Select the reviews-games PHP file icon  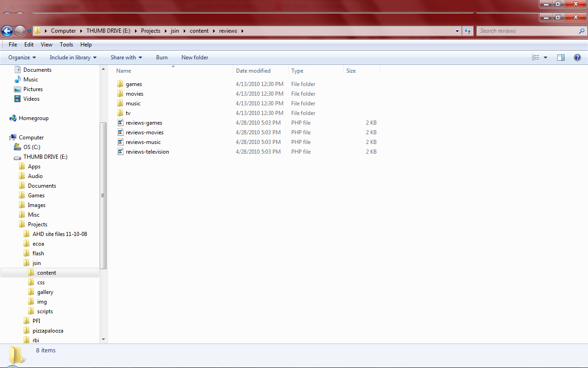tap(120, 123)
